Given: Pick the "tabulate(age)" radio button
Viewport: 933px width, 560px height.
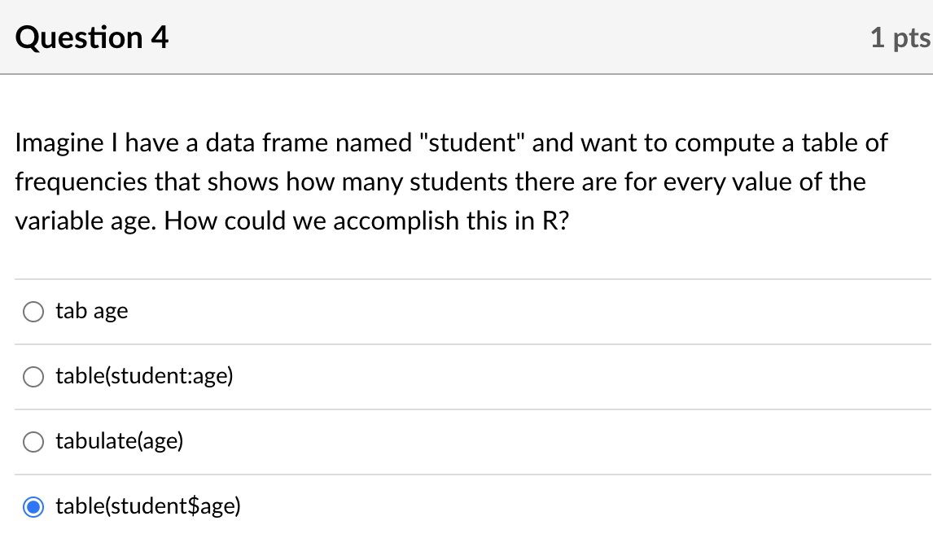Looking at the screenshot, I should [x=33, y=442].
